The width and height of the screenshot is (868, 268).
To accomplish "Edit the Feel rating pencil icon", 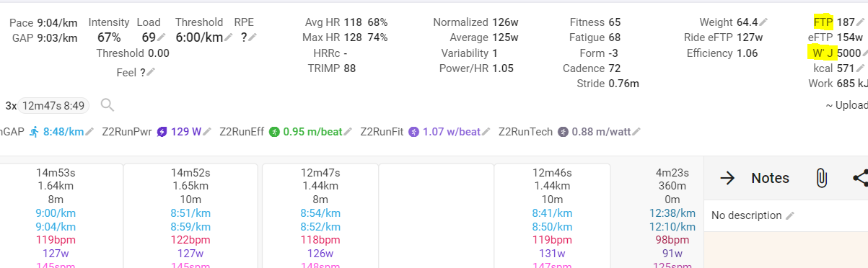I will click(x=151, y=72).
